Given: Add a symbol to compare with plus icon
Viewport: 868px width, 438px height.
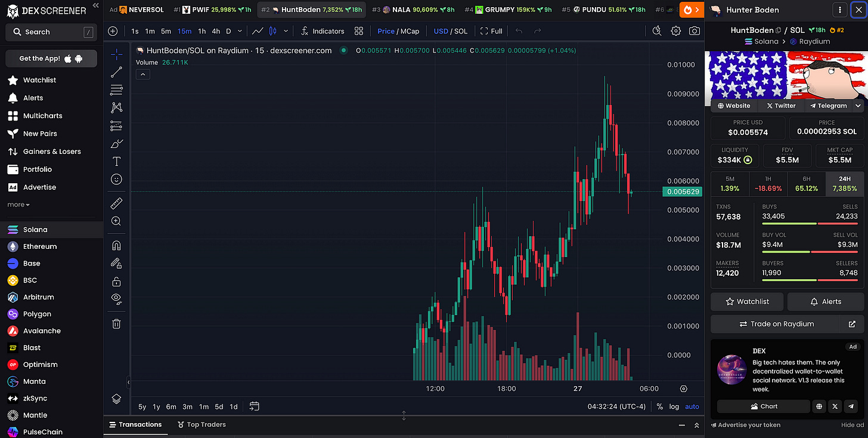Looking at the screenshot, I should tap(113, 31).
